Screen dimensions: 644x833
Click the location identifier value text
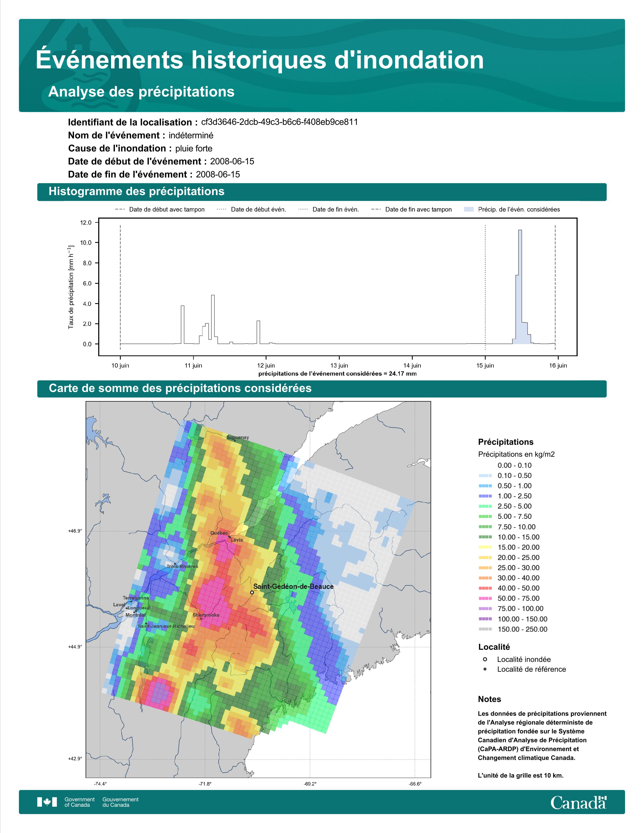coord(279,122)
